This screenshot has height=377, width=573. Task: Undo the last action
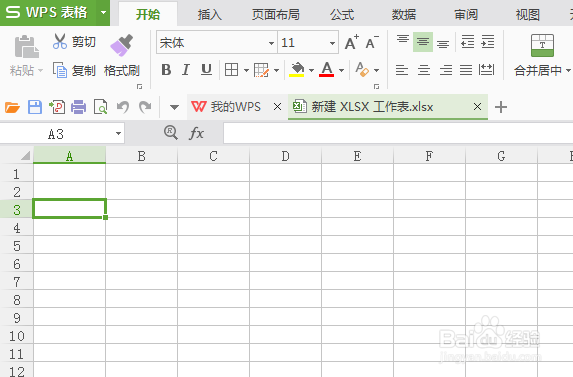pyautogui.click(x=123, y=107)
